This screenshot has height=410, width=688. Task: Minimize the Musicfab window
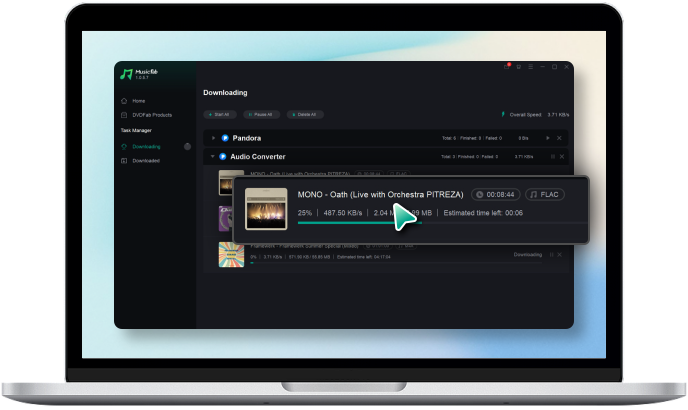(x=542, y=67)
